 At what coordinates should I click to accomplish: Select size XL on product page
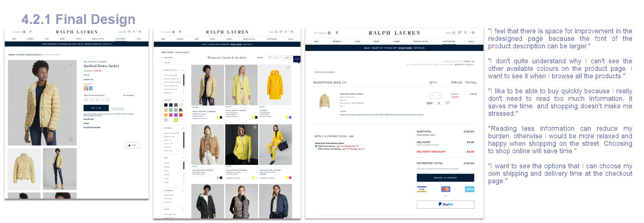(x=108, y=100)
